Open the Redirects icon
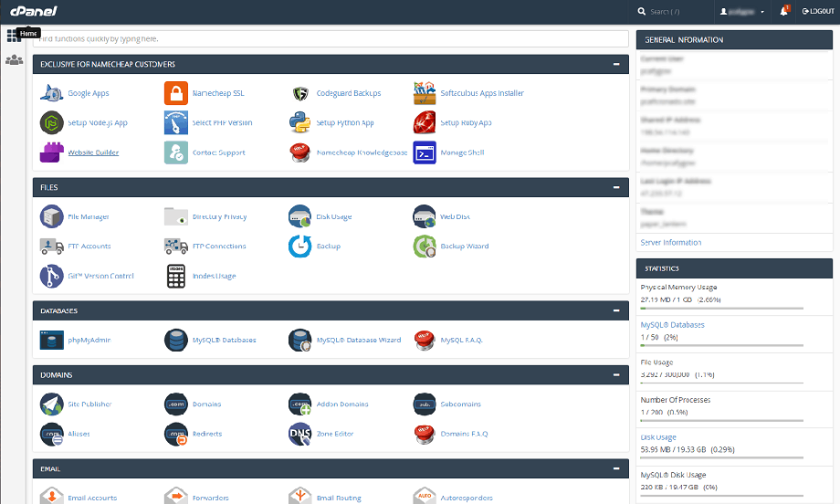840x504 pixels. pyautogui.click(x=175, y=434)
